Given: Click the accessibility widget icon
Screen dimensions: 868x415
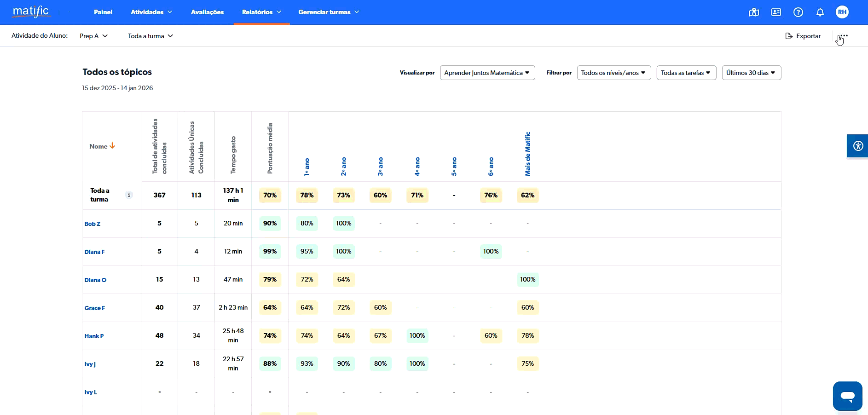Looking at the screenshot, I should [858, 146].
